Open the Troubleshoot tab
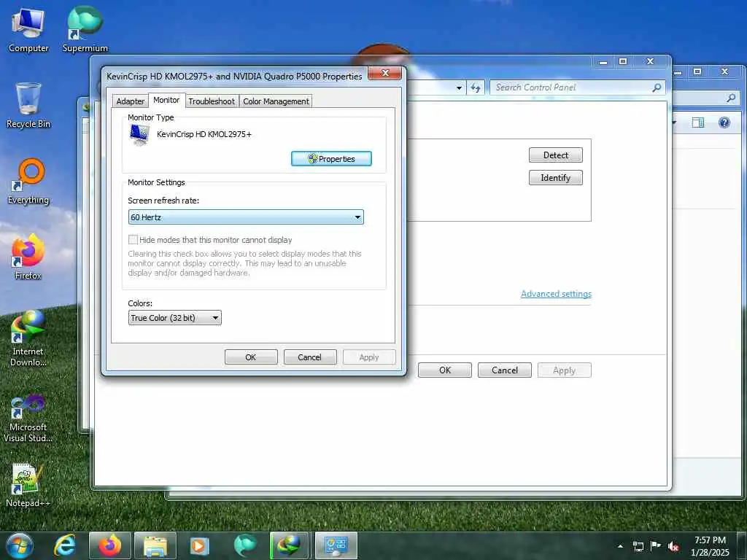 [x=212, y=101]
